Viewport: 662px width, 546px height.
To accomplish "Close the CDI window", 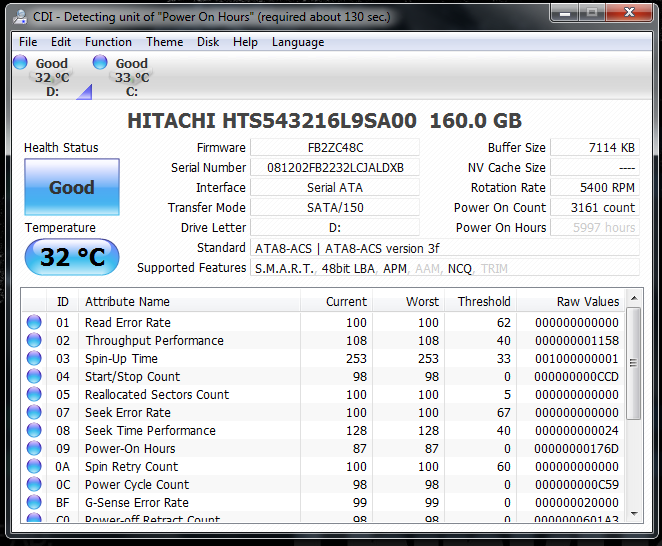I will [x=629, y=13].
